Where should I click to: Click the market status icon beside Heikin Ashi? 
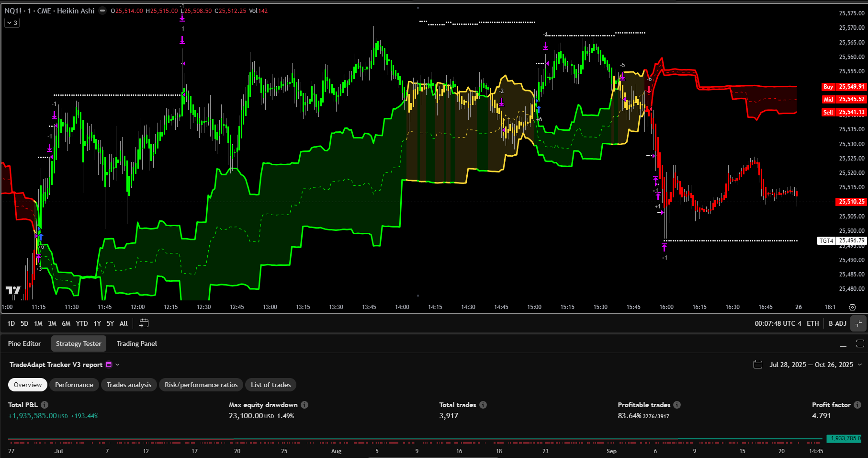point(102,11)
